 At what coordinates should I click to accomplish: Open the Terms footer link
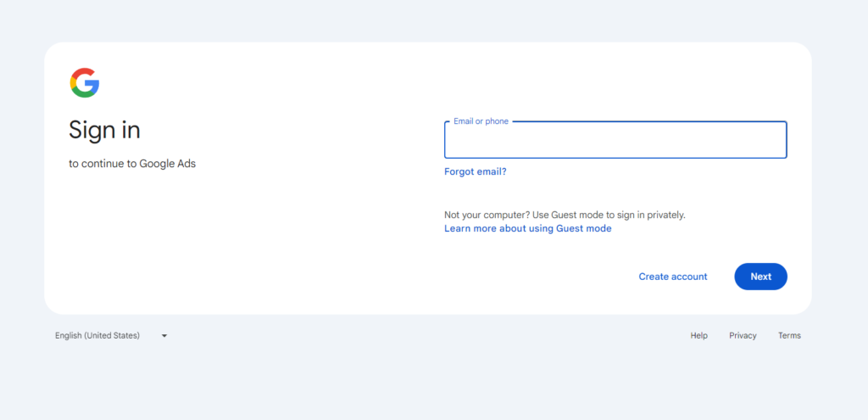(789, 336)
